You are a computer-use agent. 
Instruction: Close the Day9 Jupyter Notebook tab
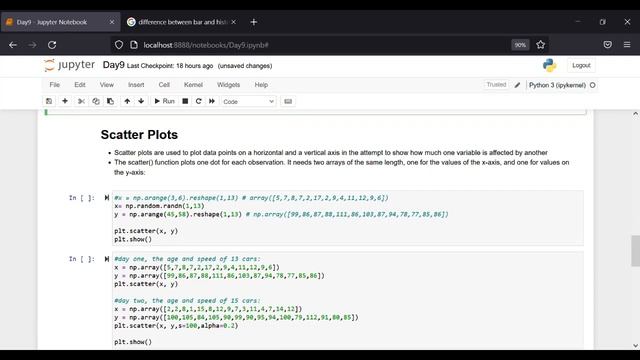[x=112, y=22]
